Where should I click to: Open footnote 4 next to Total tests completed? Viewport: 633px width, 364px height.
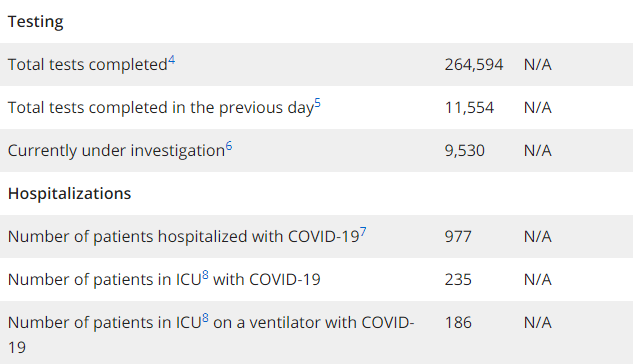click(172, 60)
